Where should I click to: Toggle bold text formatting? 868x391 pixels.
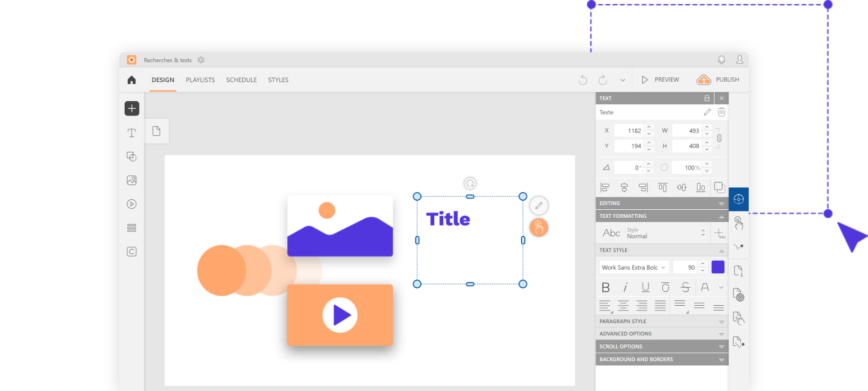point(606,287)
